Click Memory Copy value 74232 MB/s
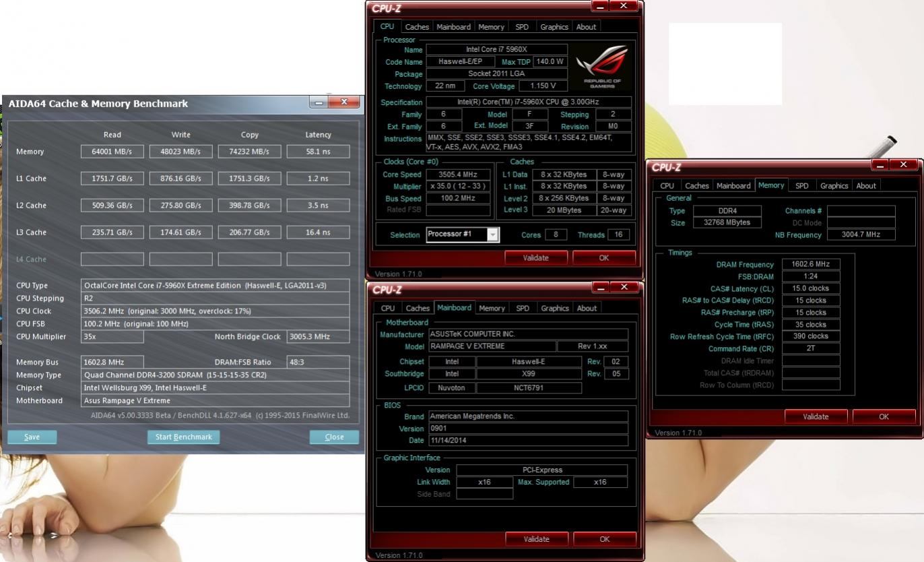Image resolution: width=924 pixels, height=562 pixels. pyautogui.click(x=250, y=152)
